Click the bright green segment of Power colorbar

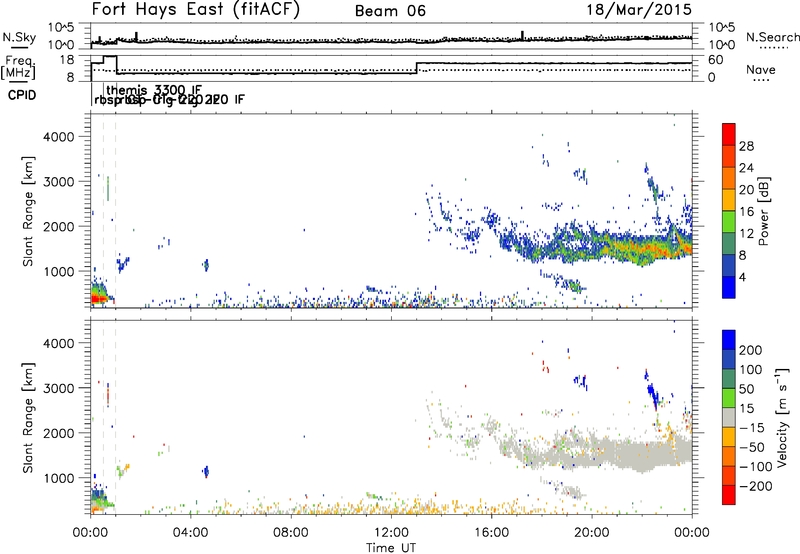tap(729, 221)
